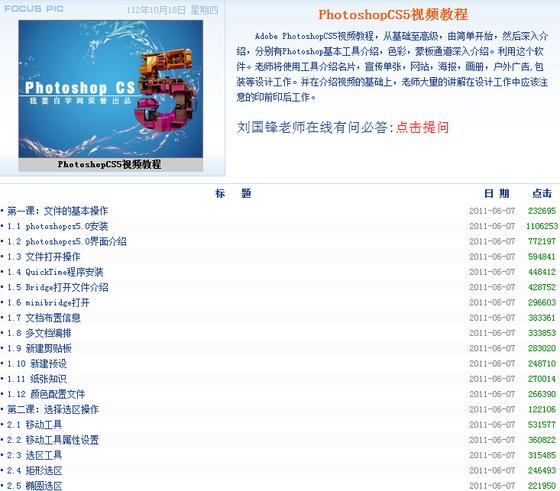Open lesson 1.6 minibridge打开
This screenshot has height=491, width=560.
point(48,303)
